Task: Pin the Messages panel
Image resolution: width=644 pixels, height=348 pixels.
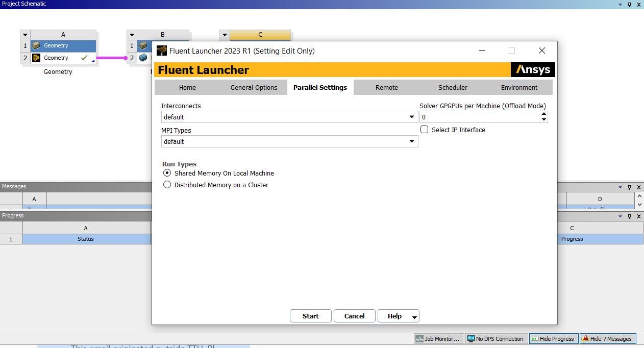Action: pyautogui.click(x=629, y=187)
